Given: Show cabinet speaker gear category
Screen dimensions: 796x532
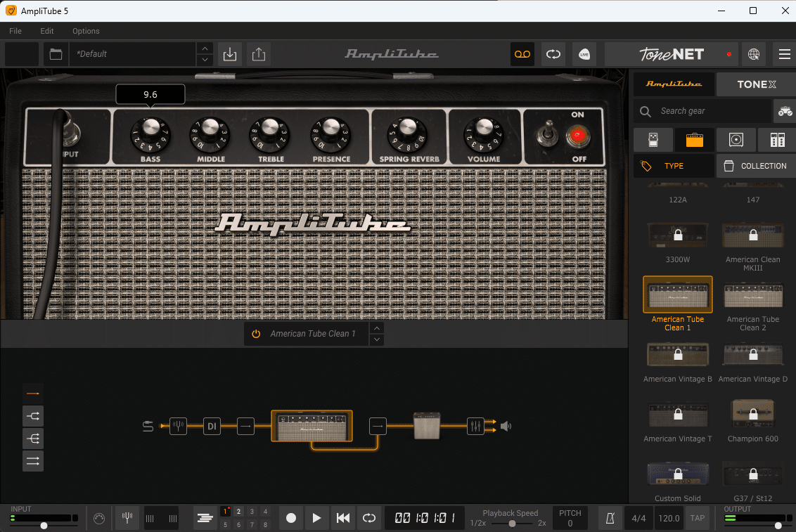Looking at the screenshot, I should (x=736, y=139).
